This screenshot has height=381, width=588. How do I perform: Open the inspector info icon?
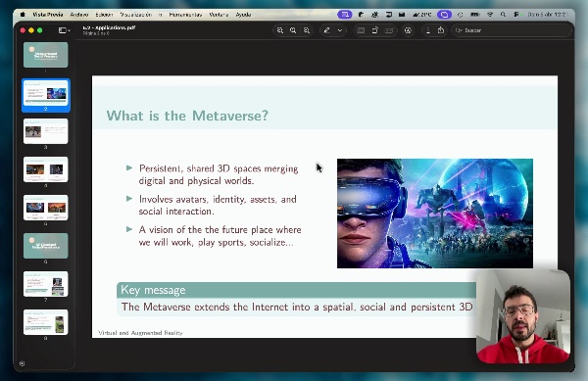tap(428, 30)
